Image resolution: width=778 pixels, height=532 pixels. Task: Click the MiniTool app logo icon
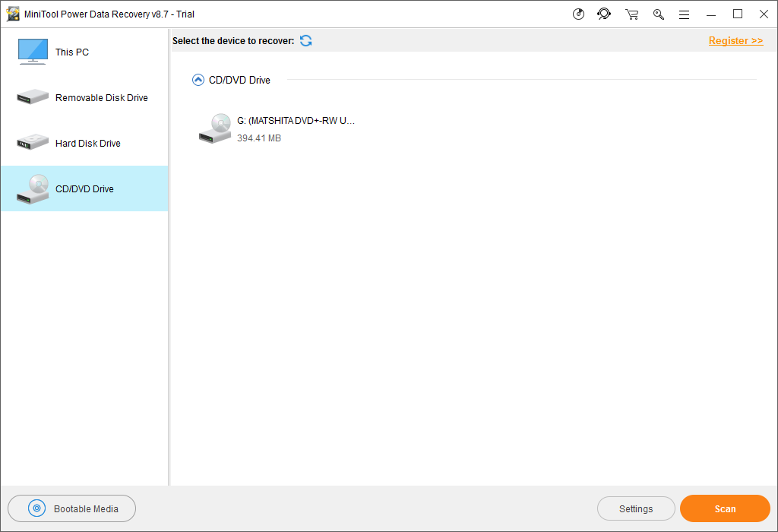tap(13, 14)
